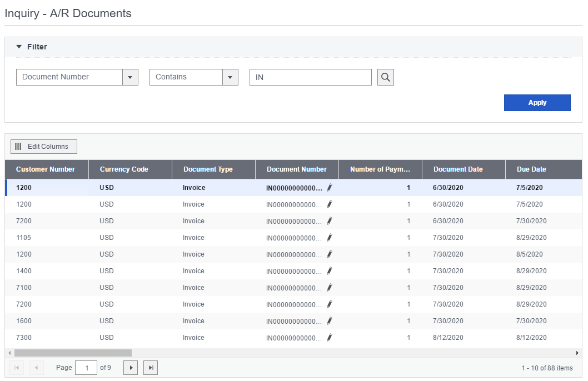The image size is (588, 381).
Task: Jump to last page arrow
Action: point(151,368)
